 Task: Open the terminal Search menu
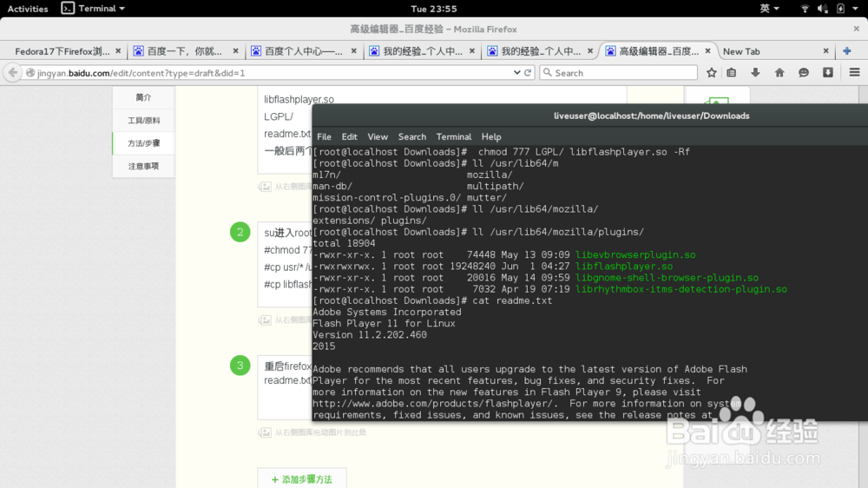411,137
